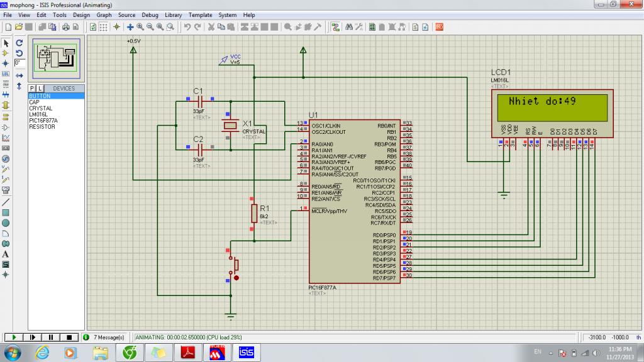Select PIC16F877A in the devices list
Screen dimensions: 644x362
tap(43, 121)
